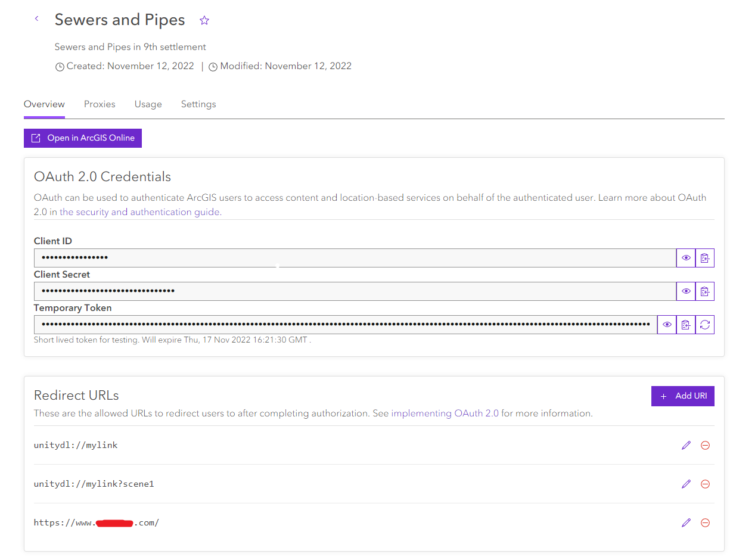This screenshot has height=560, width=733.
Task: Edit the unitydl://mylink redirect URL
Action: pos(686,445)
